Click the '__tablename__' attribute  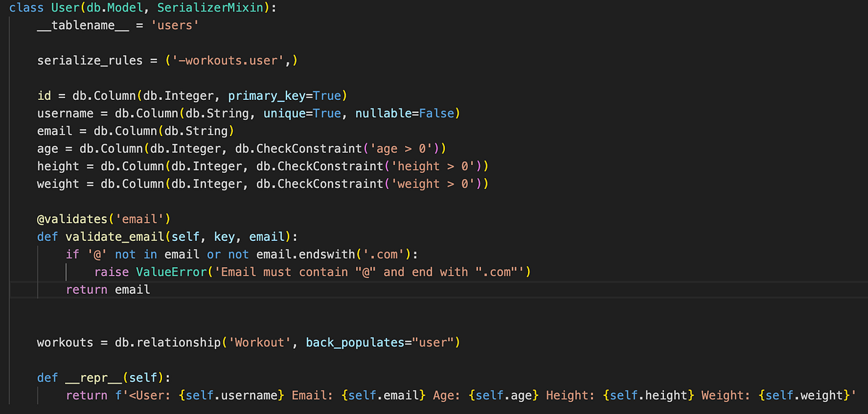pos(82,26)
